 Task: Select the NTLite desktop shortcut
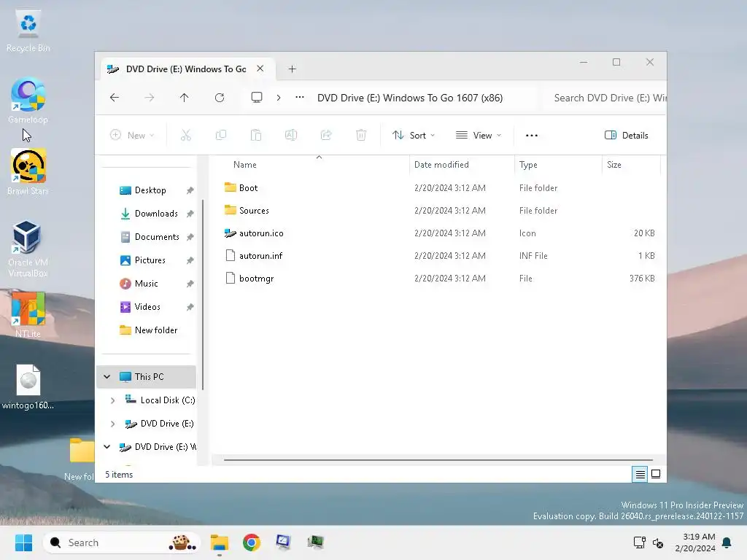[28, 315]
